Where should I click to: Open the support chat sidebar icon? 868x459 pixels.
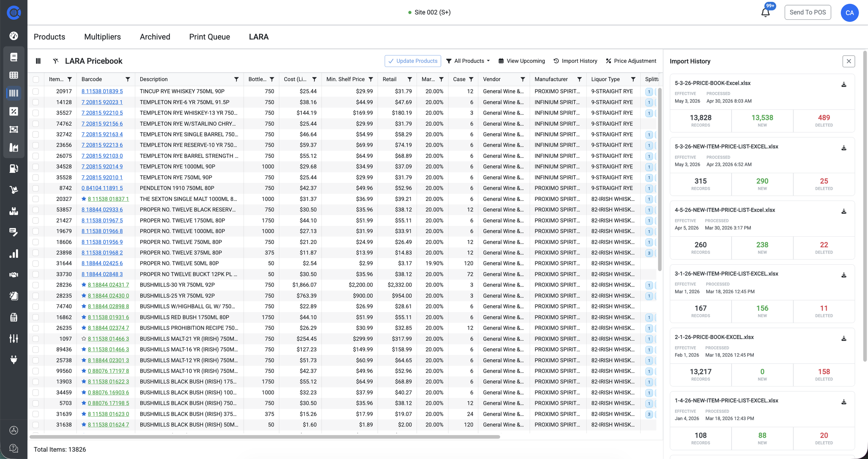[x=14, y=448]
